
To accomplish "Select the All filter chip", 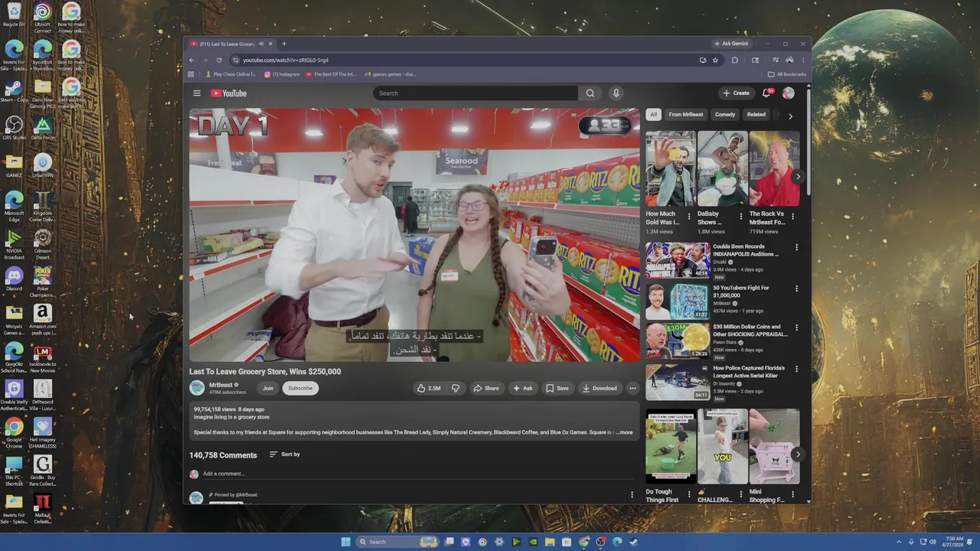I will click(653, 115).
